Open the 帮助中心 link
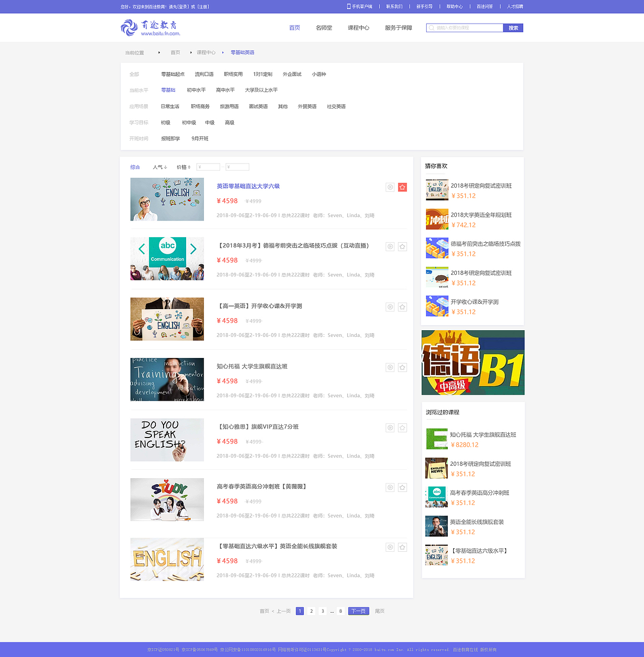 pos(454,7)
